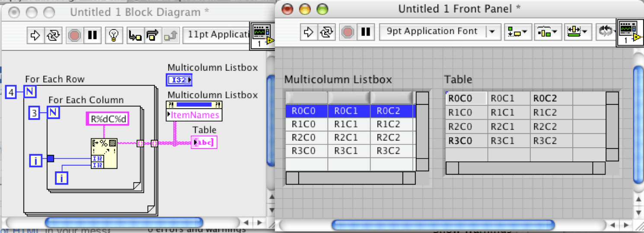Image resolution: width=644 pixels, height=233 pixels.
Task: Click Table control horizontal scrollbar
Action: click(x=525, y=168)
